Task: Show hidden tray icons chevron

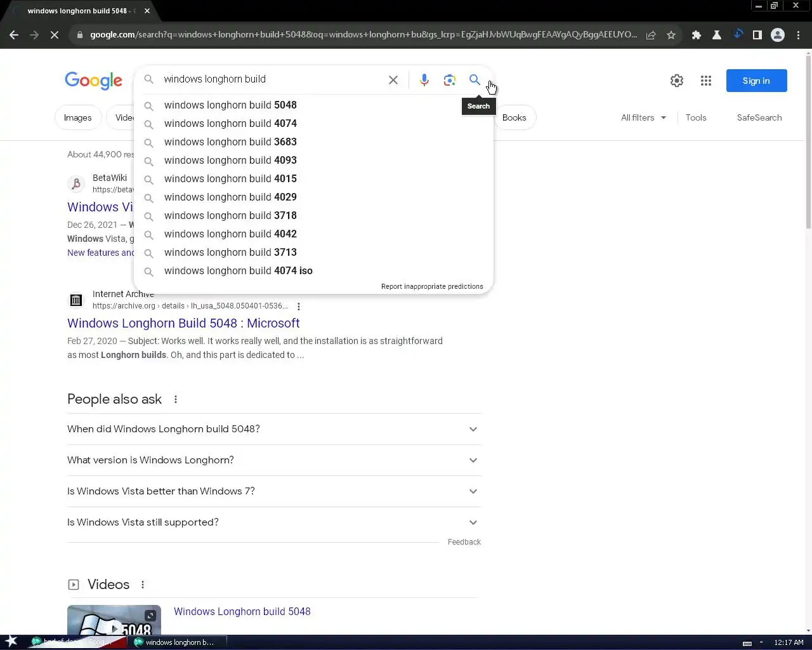Action: coord(761,642)
